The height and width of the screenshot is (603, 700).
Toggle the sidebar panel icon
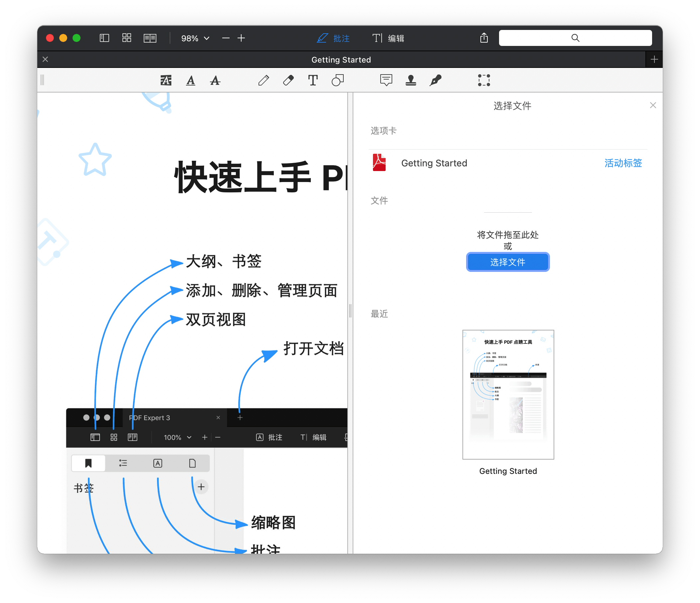[104, 38]
